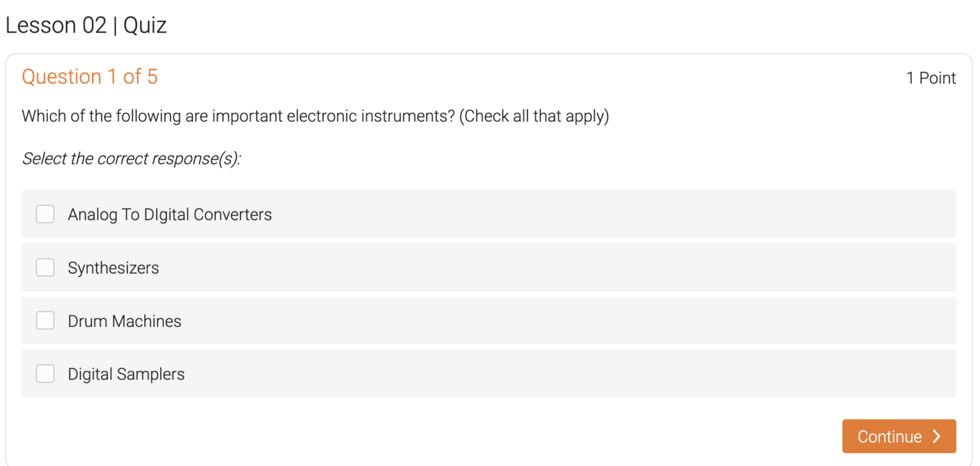This screenshot has width=980, height=466.
Task: Click the question text about electronic instruments
Action: tap(315, 117)
